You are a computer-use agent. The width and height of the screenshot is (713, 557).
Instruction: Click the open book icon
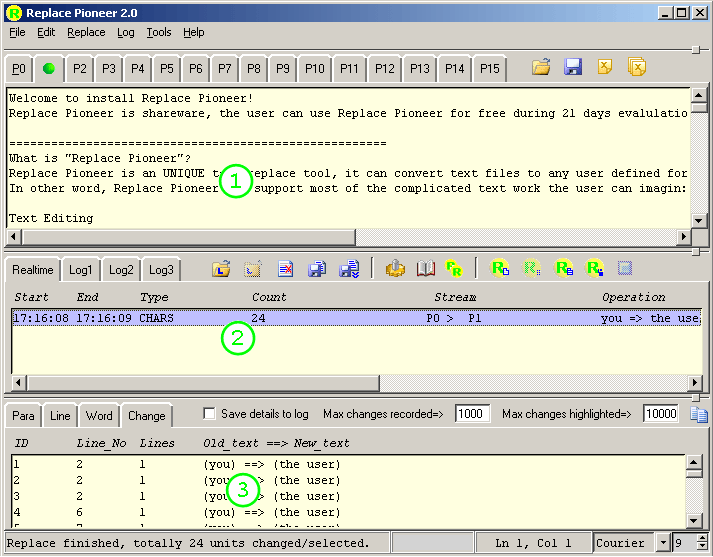coord(426,269)
